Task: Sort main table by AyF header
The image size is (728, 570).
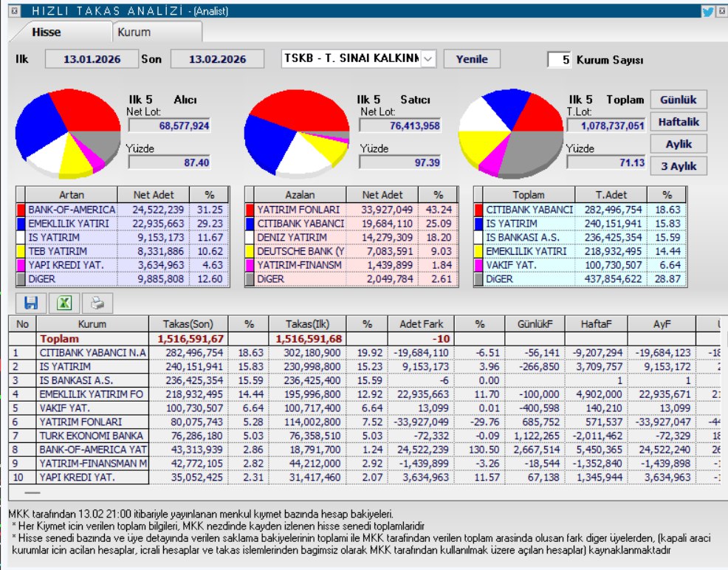Action: tap(662, 324)
